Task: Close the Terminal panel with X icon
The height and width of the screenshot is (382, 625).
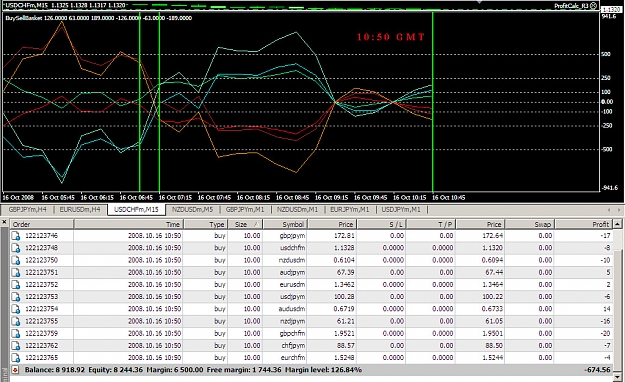Action: [x=4, y=222]
